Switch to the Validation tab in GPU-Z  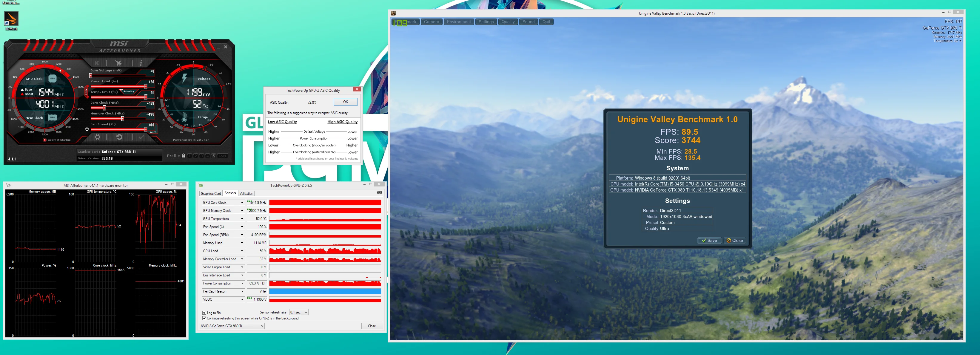coord(246,194)
